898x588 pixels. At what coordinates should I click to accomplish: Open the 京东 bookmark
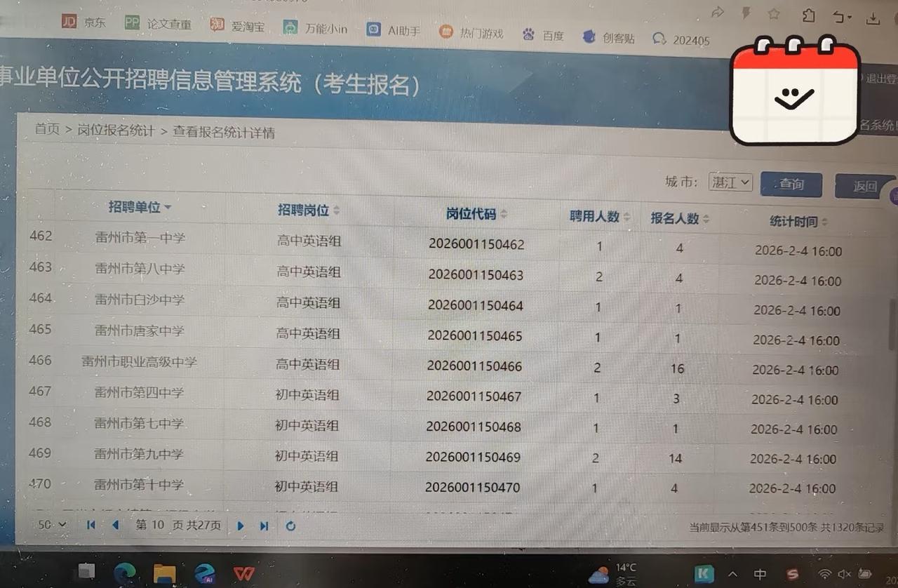point(84,22)
